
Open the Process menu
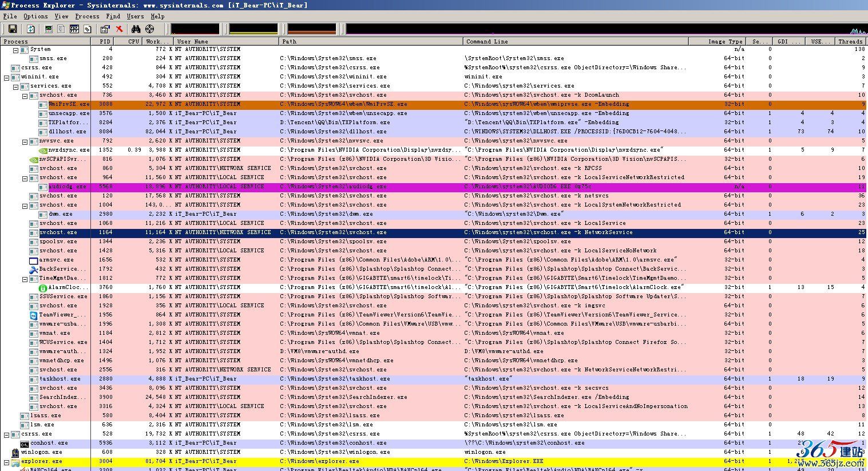(x=87, y=16)
